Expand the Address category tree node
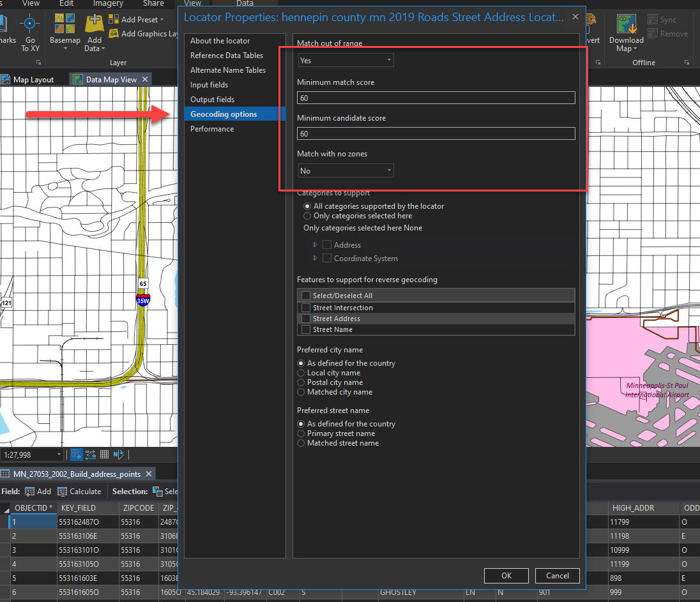 [315, 245]
